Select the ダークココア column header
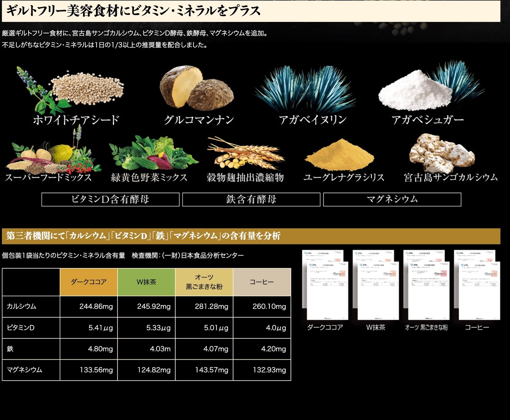 (x=88, y=282)
